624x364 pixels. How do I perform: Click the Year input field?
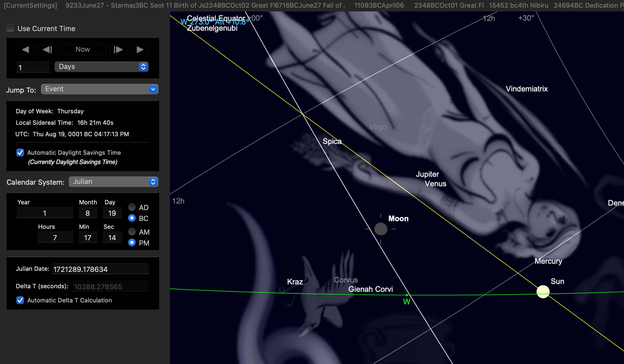tap(45, 213)
